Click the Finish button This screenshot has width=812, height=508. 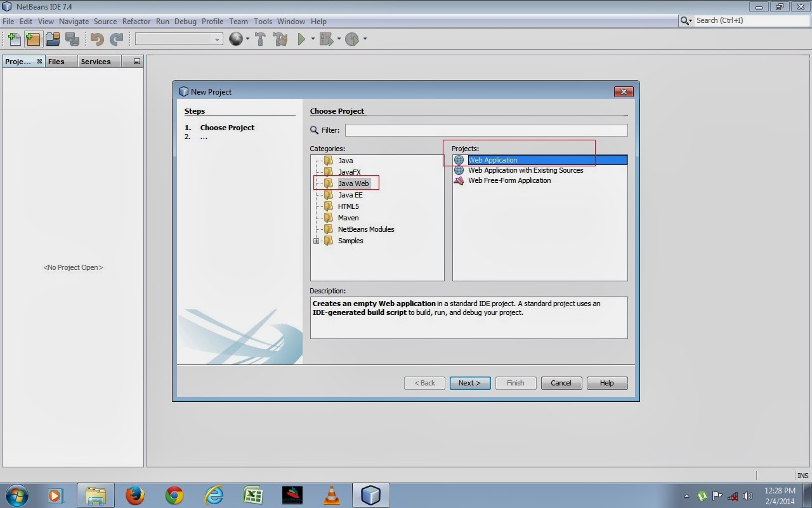point(516,383)
